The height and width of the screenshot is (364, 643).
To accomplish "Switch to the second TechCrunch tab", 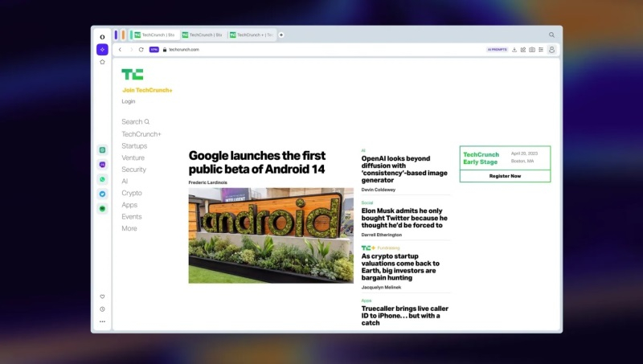I will click(203, 35).
